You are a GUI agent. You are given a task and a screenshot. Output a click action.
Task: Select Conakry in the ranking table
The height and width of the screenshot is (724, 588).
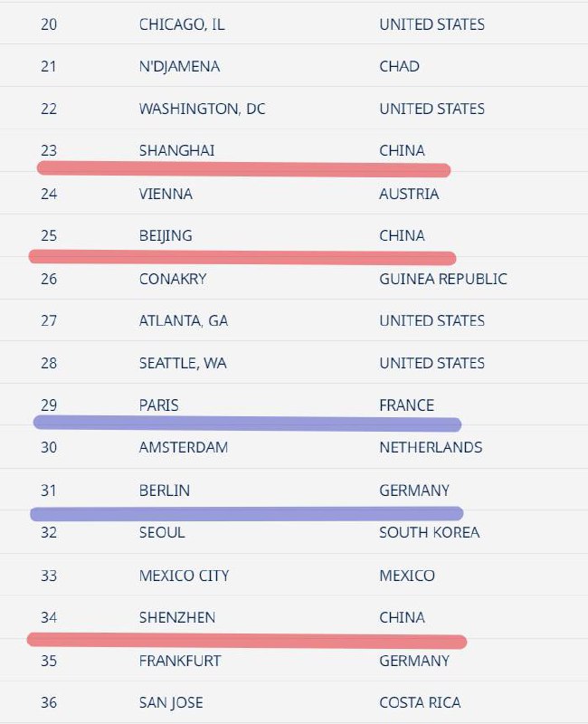pos(173,279)
